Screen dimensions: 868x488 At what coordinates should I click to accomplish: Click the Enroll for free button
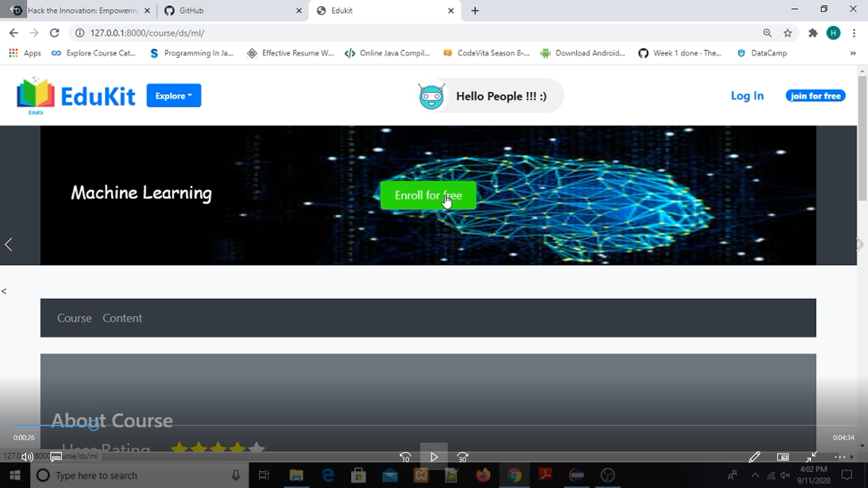(x=428, y=195)
